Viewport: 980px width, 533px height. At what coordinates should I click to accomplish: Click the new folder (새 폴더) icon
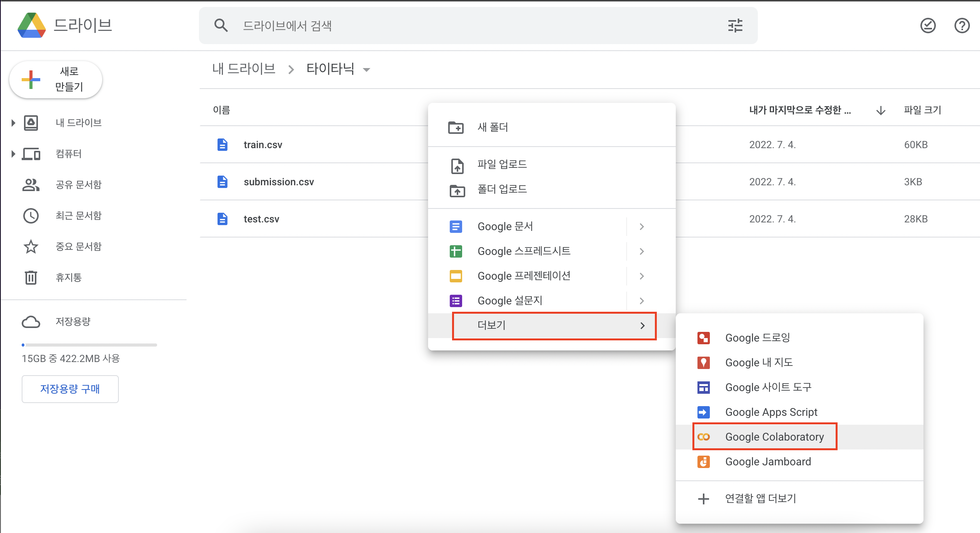456,127
